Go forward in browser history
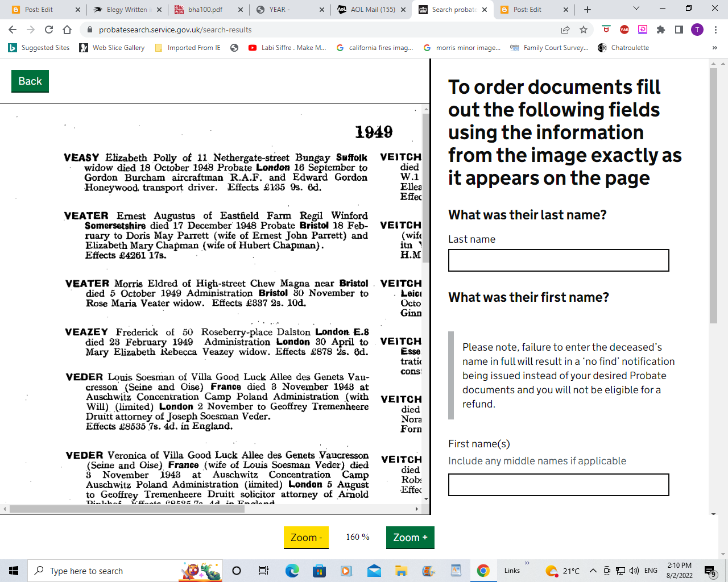Image resolution: width=728 pixels, height=582 pixels. click(x=31, y=30)
